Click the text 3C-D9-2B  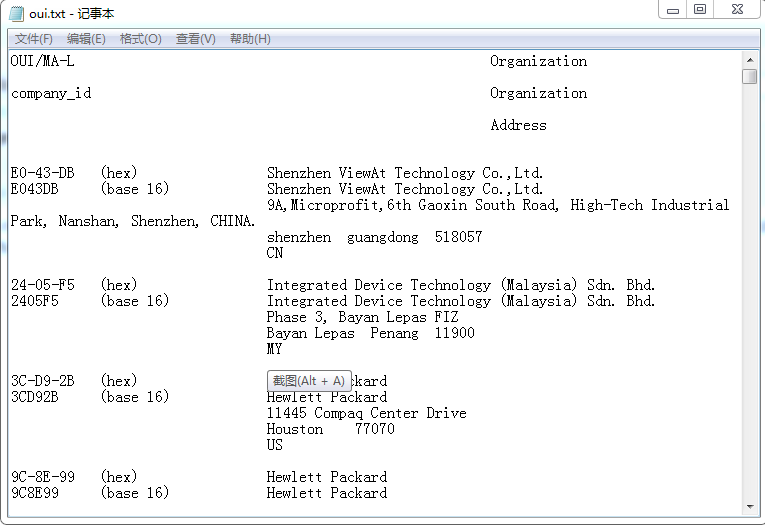click(x=42, y=381)
